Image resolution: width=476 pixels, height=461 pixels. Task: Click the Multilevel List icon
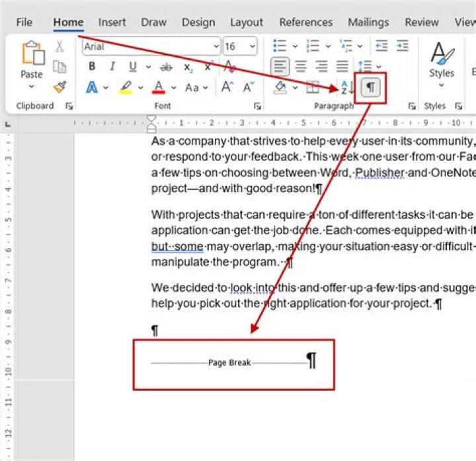pyautogui.click(x=346, y=46)
